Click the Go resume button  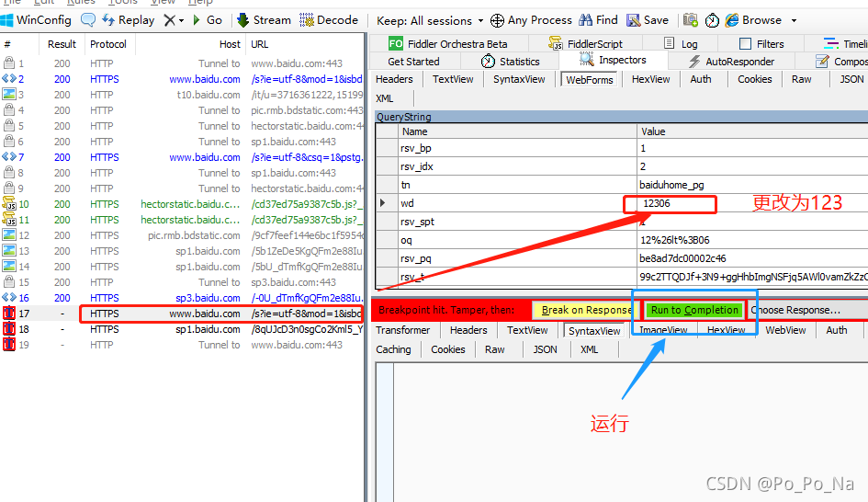[208, 20]
